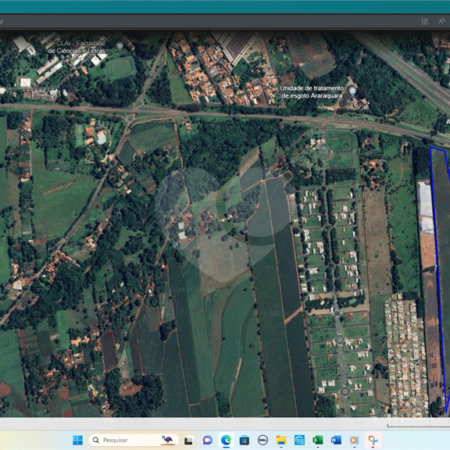Open the Snipping Tool on the taskbar

pos(373,440)
